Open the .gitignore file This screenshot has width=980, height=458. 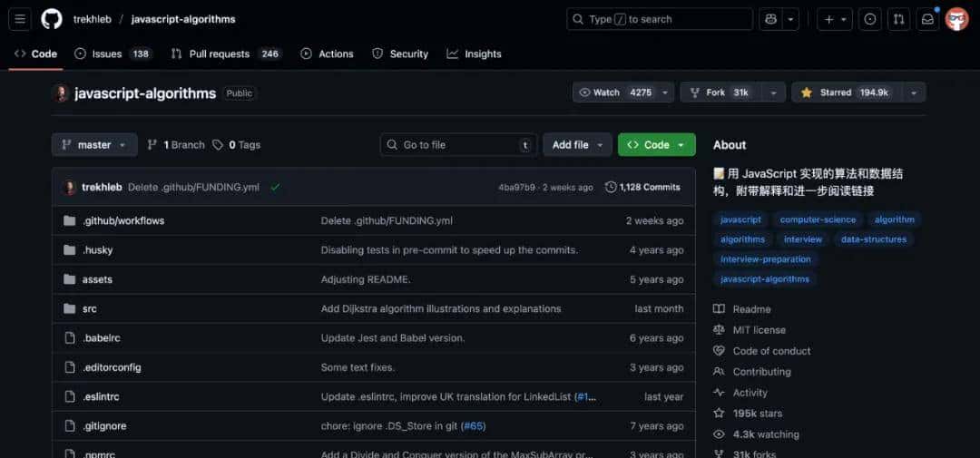coord(104,426)
